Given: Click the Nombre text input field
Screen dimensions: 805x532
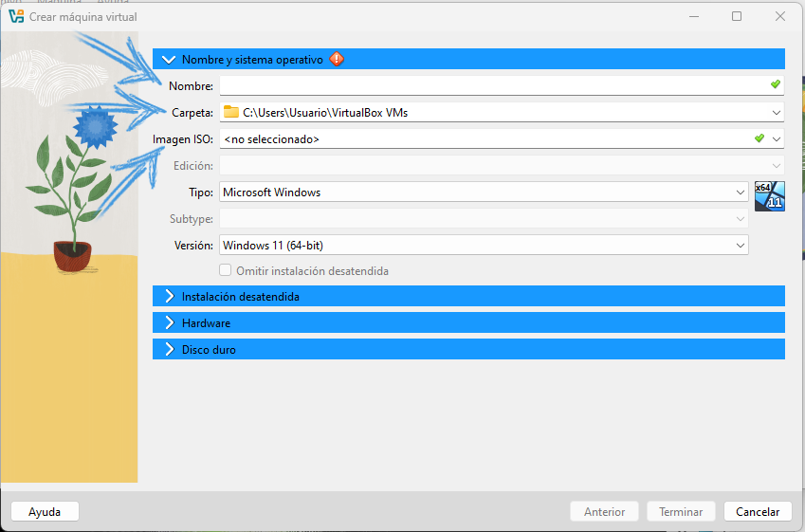Looking at the screenshot, I should tap(493, 85).
